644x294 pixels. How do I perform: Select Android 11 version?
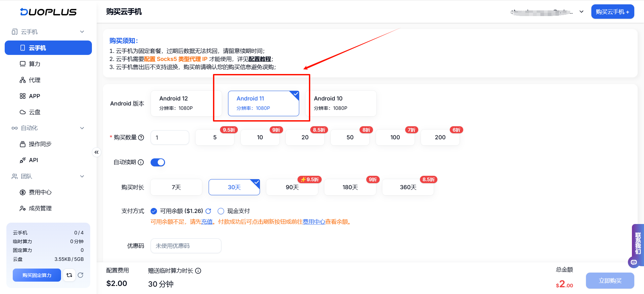pyautogui.click(x=264, y=103)
